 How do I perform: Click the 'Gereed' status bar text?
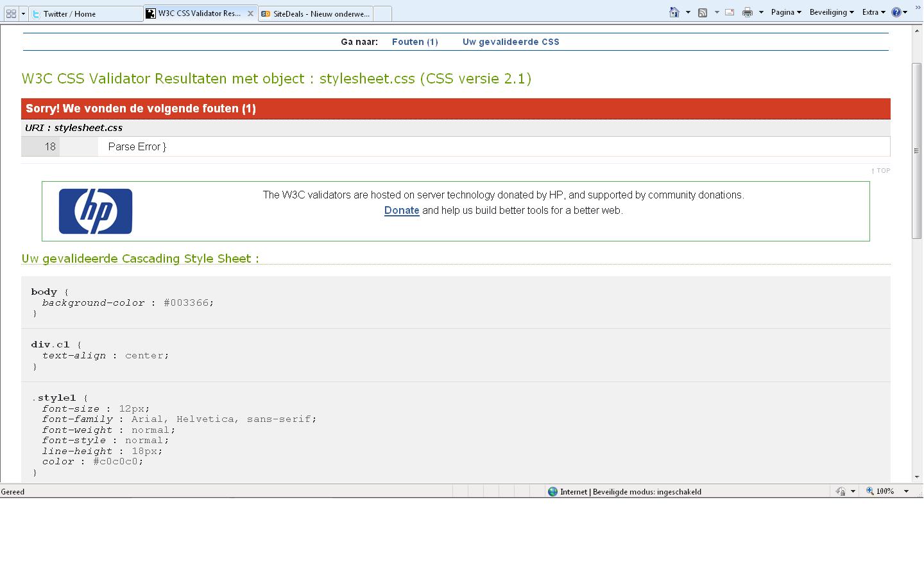point(13,492)
